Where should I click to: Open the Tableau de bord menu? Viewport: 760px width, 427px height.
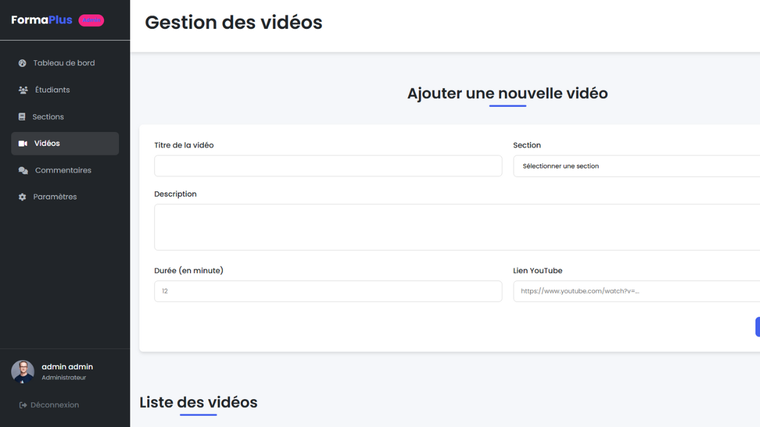(64, 63)
